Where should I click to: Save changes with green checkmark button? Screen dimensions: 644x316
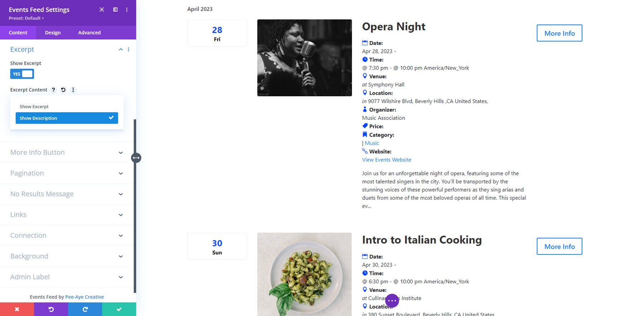coord(119,309)
